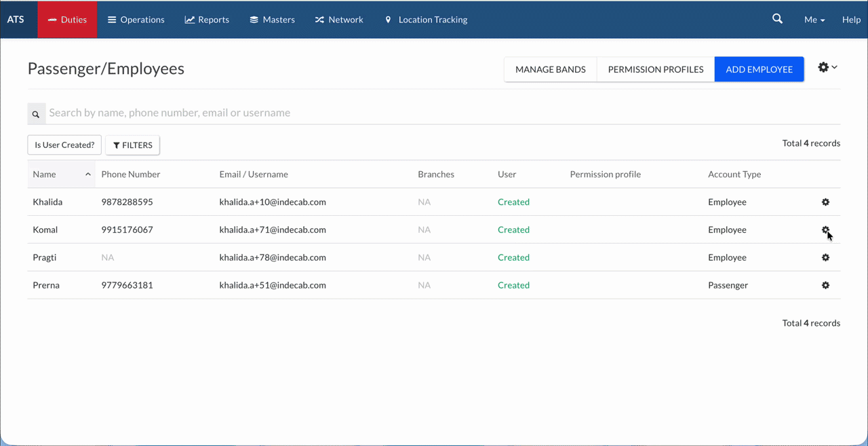
Task: Click email khalida.a+71@indecab.com
Action: (273, 230)
